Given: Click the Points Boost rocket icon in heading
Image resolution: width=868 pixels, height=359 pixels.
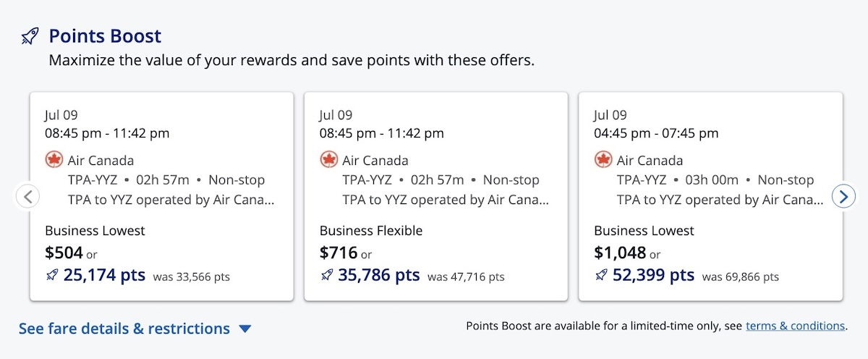Looking at the screenshot, I should click(30, 36).
